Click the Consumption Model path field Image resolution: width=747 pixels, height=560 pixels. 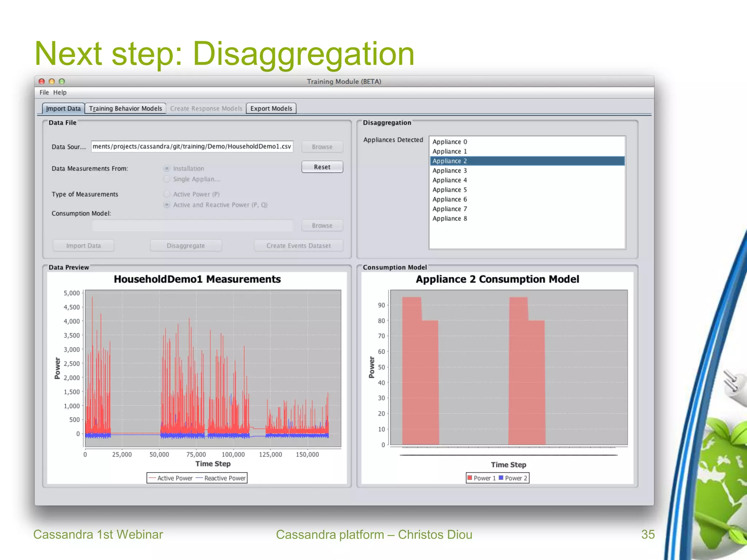point(192,225)
